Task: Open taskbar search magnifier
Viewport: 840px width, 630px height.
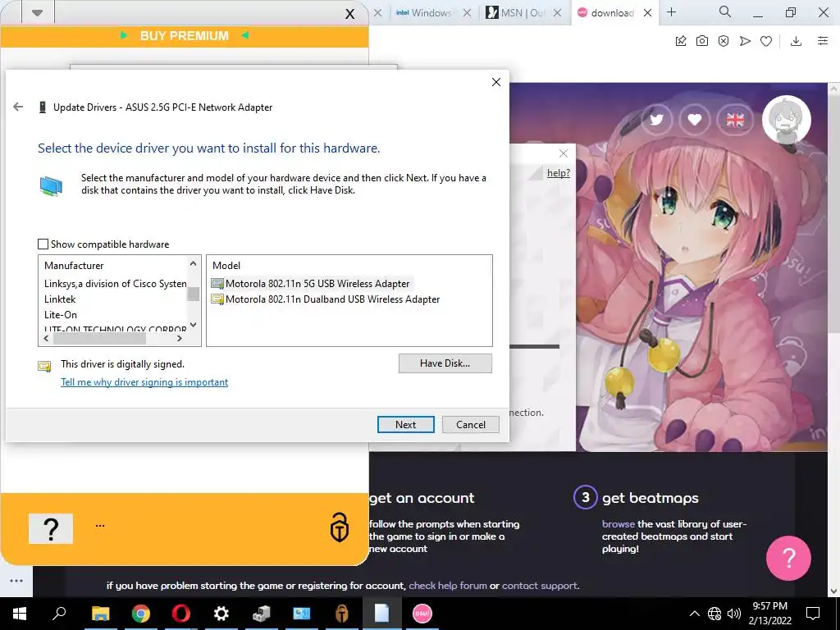Action: 59,614
